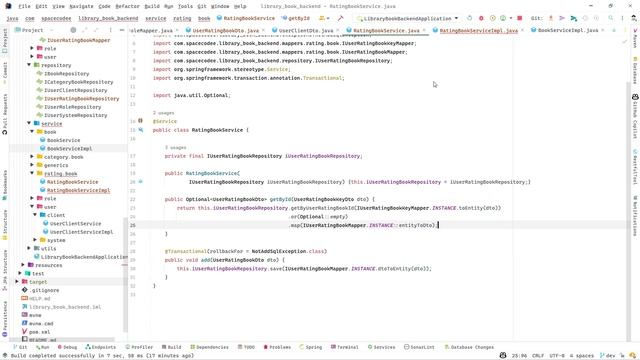Viewport: 640px width, 360px height.
Task: Click the Git push arrow icon
Action: pos(573,18)
